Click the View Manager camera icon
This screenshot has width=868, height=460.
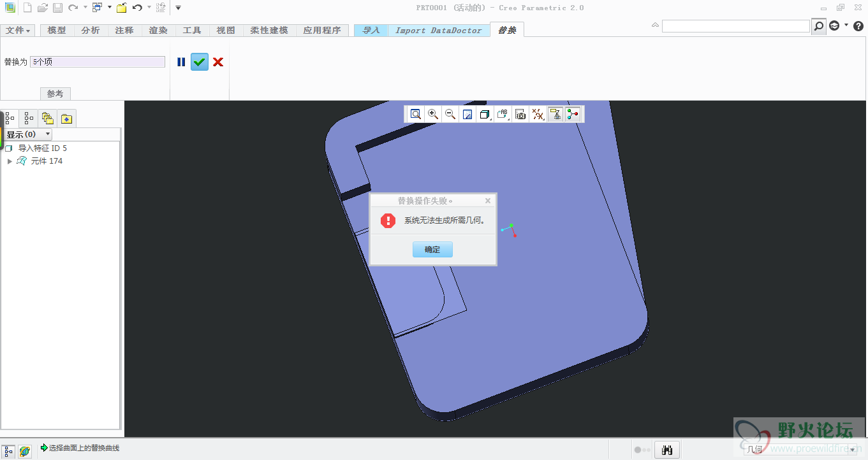click(x=520, y=114)
